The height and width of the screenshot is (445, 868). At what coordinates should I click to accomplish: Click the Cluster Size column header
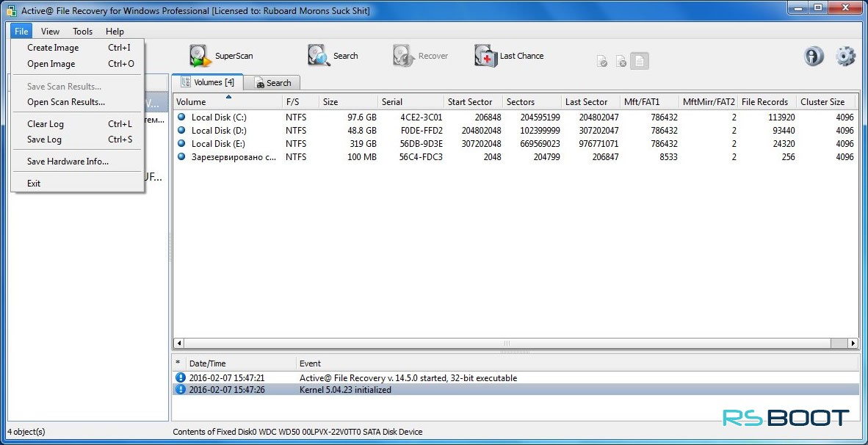click(826, 102)
